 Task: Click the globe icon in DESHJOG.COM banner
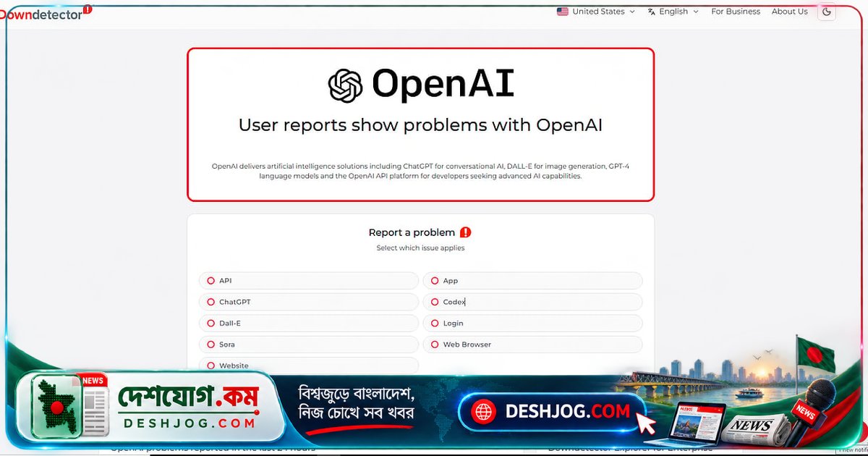483,413
